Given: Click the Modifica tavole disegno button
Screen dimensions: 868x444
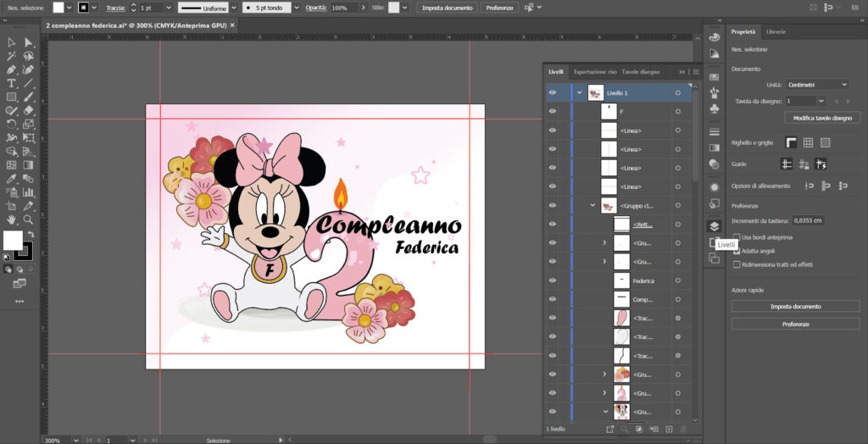Looking at the screenshot, I should [x=822, y=118].
